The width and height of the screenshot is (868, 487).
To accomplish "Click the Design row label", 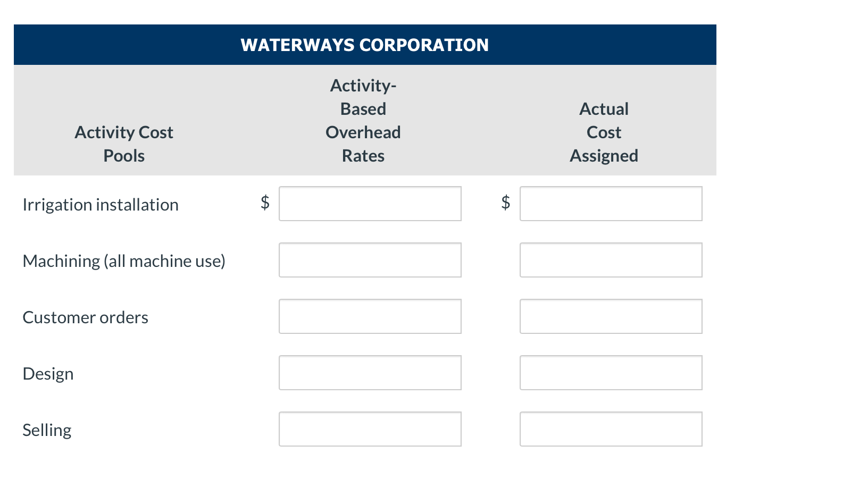I will click(x=47, y=373).
